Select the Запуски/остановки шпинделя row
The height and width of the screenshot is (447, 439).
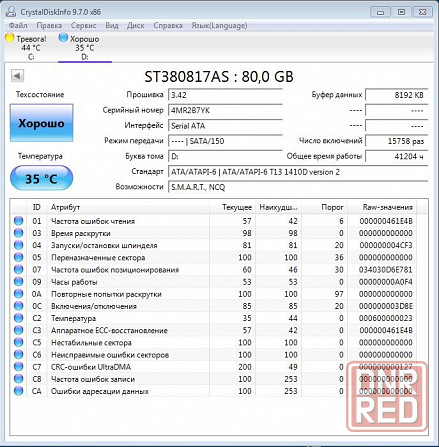click(214, 245)
